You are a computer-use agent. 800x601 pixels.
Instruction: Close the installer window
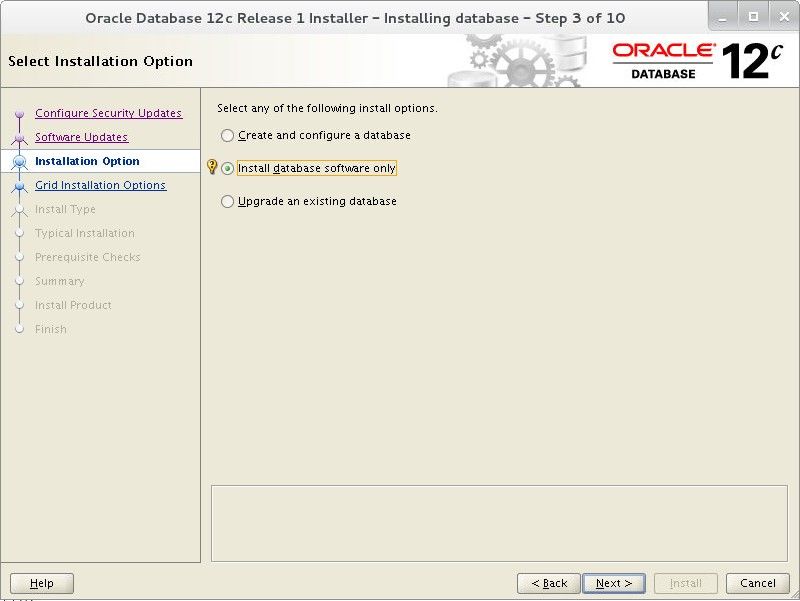tap(784, 17)
